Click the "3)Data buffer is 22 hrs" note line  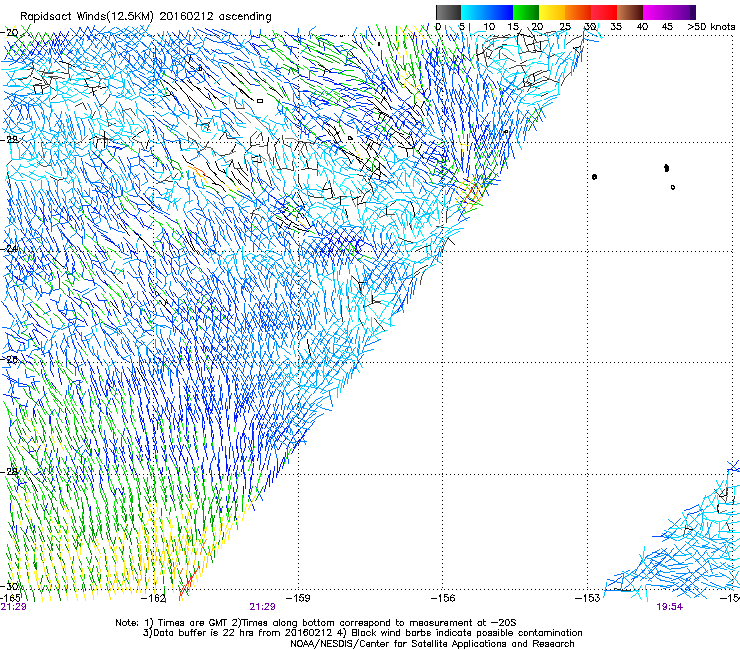click(x=362, y=633)
